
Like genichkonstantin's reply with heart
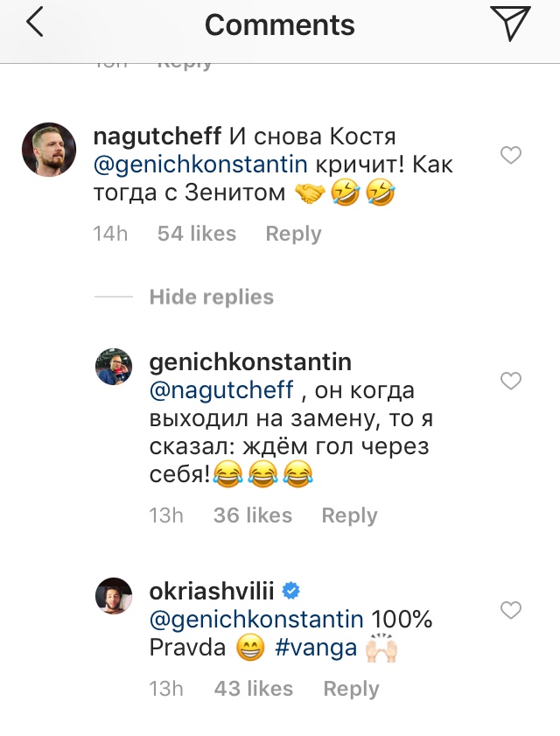510,381
